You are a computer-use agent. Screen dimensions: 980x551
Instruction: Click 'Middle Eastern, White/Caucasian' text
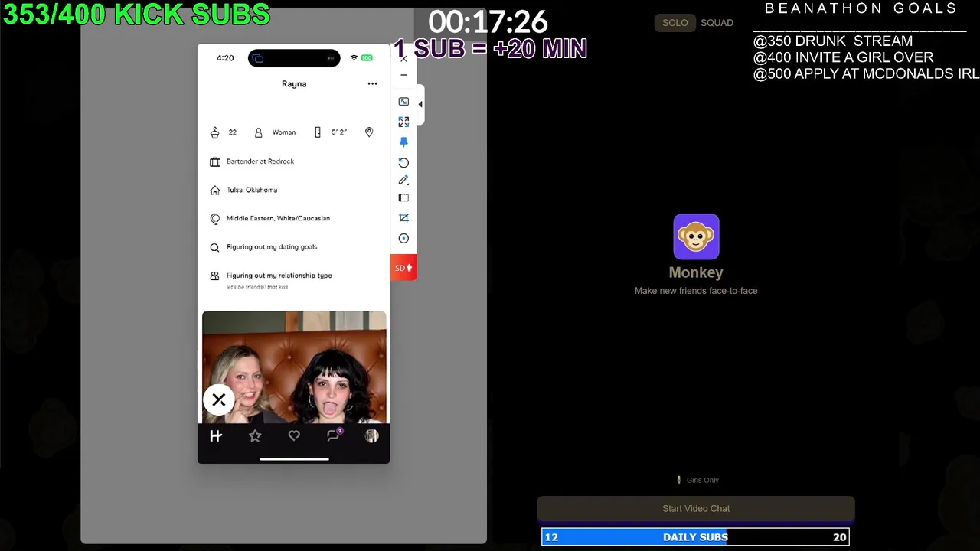coord(278,218)
